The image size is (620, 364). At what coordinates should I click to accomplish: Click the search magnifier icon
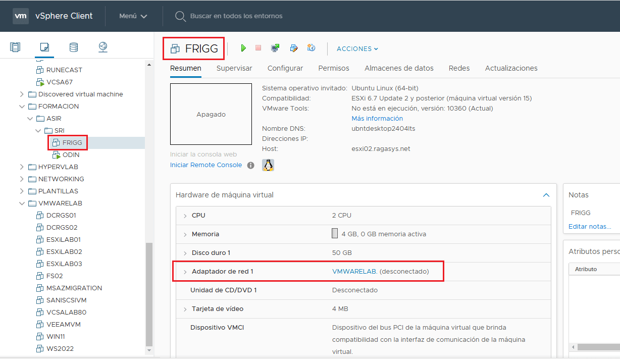tap(180, 16)
